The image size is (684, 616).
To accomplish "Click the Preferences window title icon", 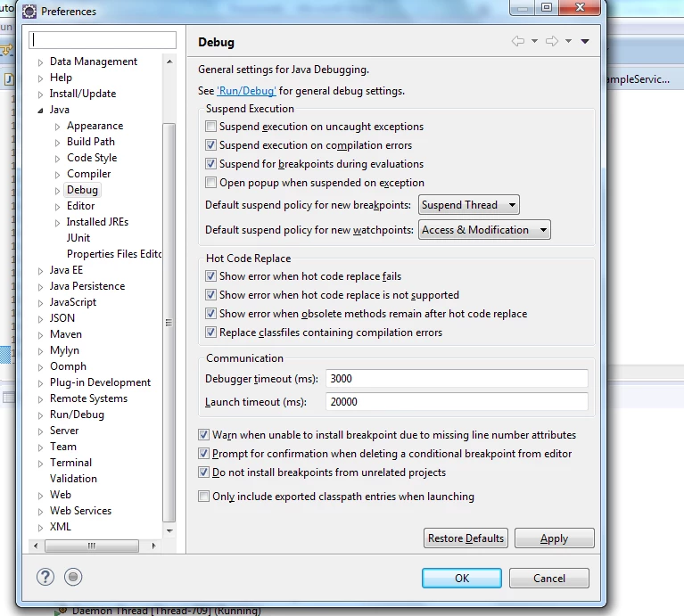I will pyautogui.click(x=29, y=12).
